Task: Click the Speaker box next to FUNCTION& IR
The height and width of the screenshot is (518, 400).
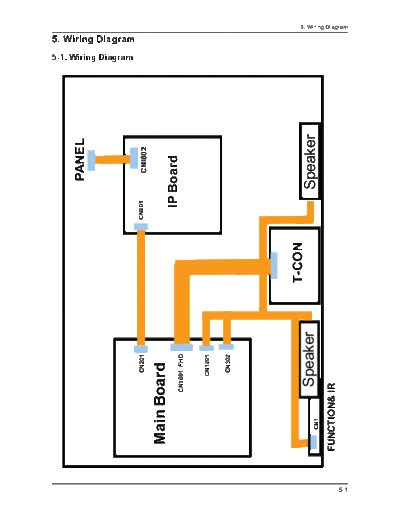Action: 309,359
